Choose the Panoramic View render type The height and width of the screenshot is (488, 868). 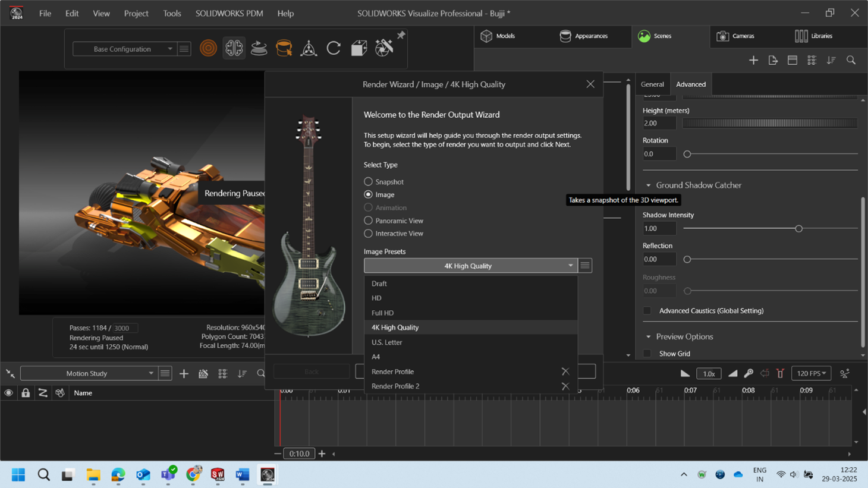click(x=369, y=221)
